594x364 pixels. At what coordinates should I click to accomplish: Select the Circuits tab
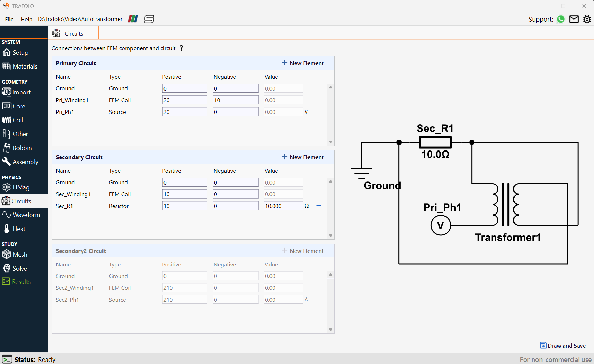[x=73, y=33]
